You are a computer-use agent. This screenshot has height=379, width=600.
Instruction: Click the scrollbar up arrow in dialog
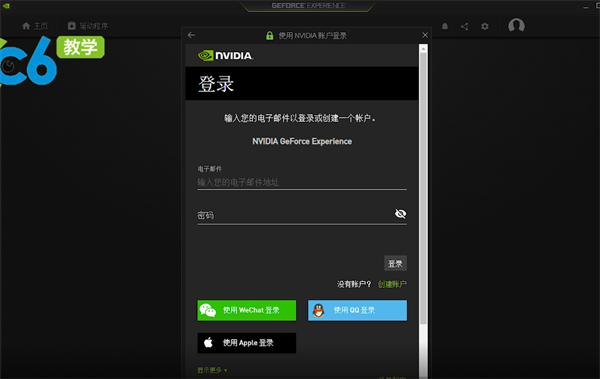click(x=423, y=49)
